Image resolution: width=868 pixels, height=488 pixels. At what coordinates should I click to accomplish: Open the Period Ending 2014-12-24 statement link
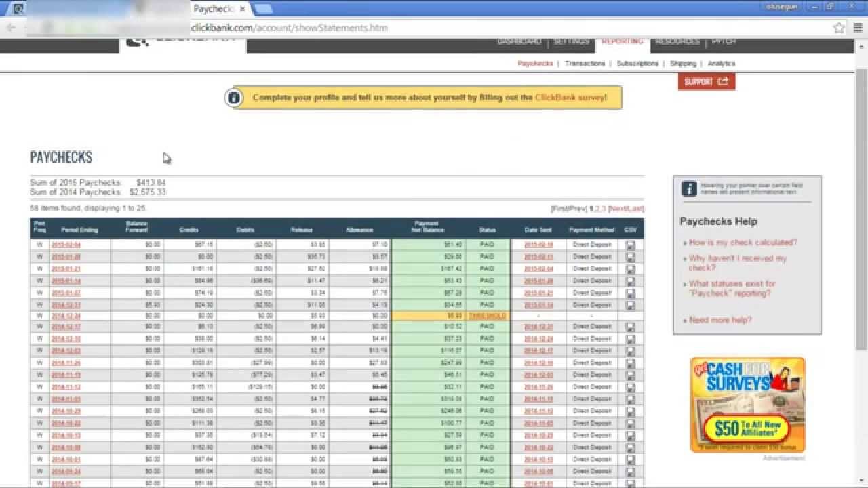click(x=66, y=316)
